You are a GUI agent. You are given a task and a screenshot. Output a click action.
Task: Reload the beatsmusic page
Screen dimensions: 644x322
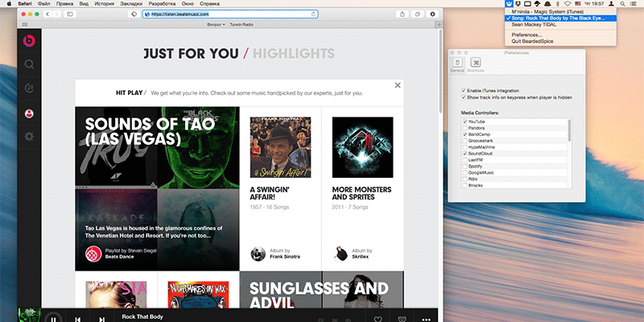tap(313, 14)
